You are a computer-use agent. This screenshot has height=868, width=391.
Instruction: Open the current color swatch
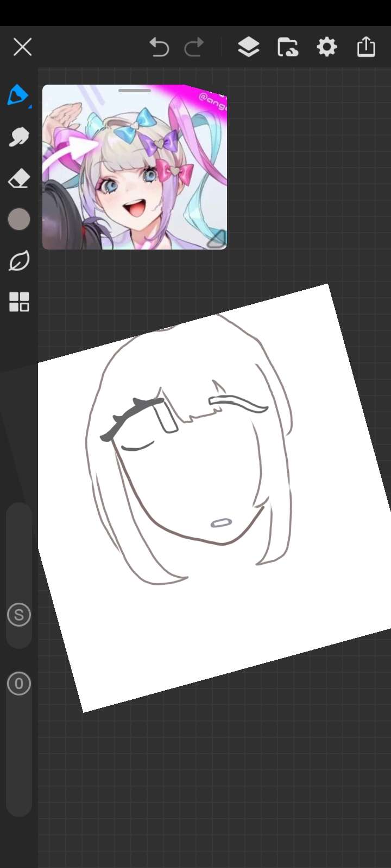tap(19, 219)
